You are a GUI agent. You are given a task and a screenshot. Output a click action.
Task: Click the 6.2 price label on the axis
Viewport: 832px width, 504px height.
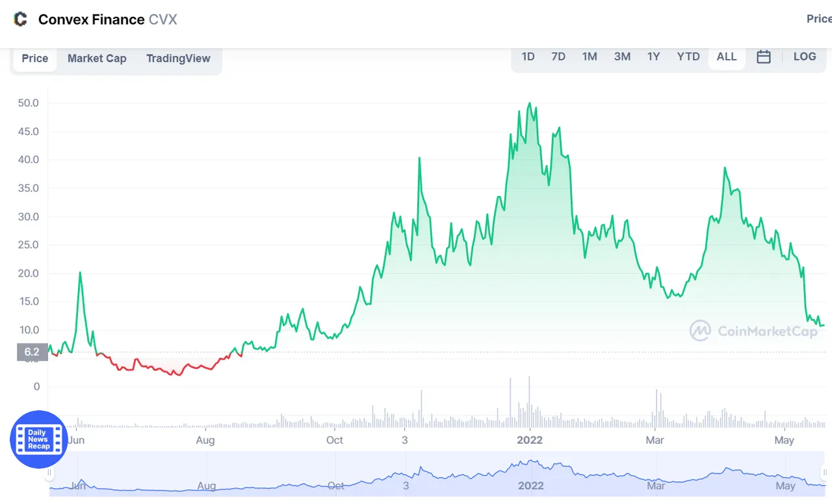[32, 352]
